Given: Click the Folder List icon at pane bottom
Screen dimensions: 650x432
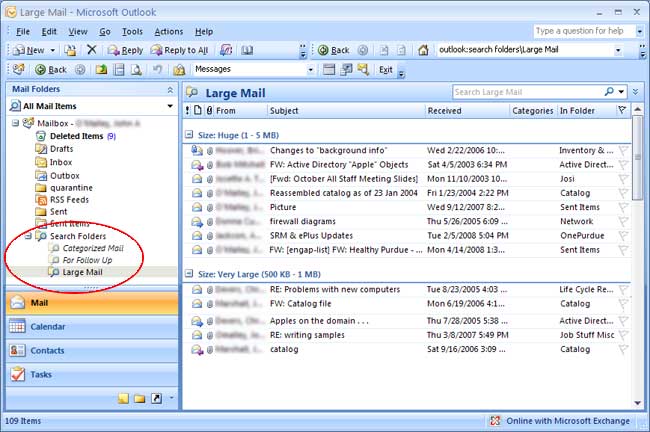Looking at the screenshot, I should pyautogui.click(x=140, y=398).
